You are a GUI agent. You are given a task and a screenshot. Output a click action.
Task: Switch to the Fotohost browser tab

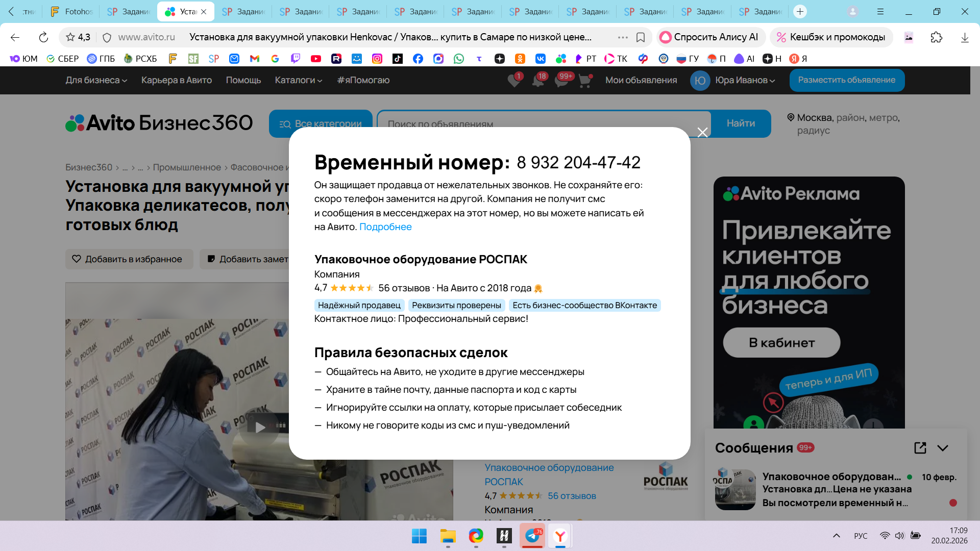tap(72, 11)
